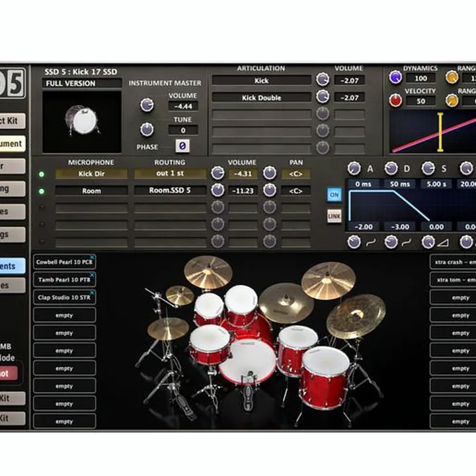This screenshot has height=476, width=476.
Task: Click the Kick Dir pan <C> field
Action: pos(296,174)
